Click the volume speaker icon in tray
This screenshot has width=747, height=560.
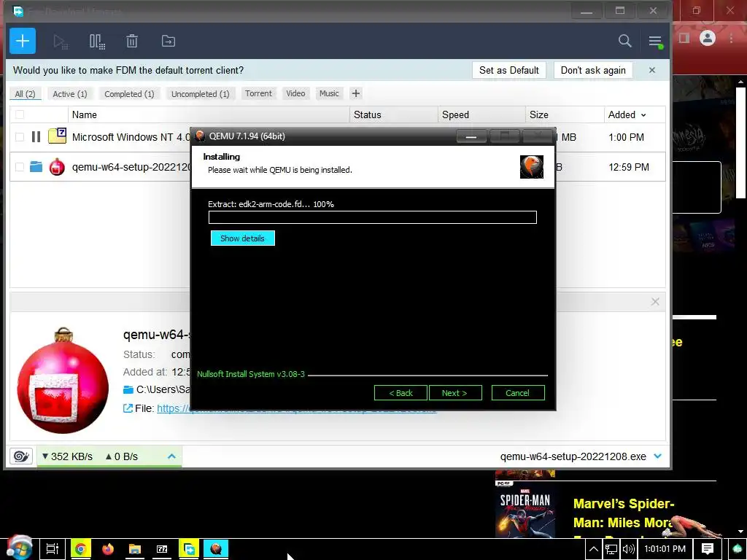coord(628,549)
